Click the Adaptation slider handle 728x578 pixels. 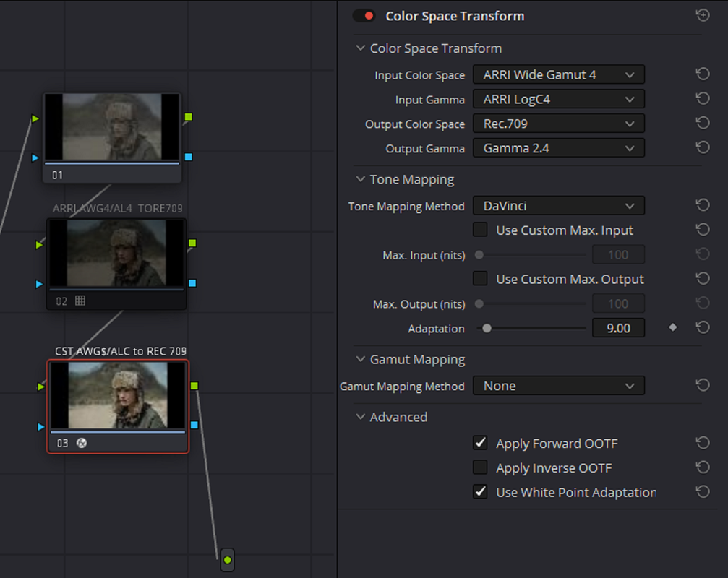487,328
